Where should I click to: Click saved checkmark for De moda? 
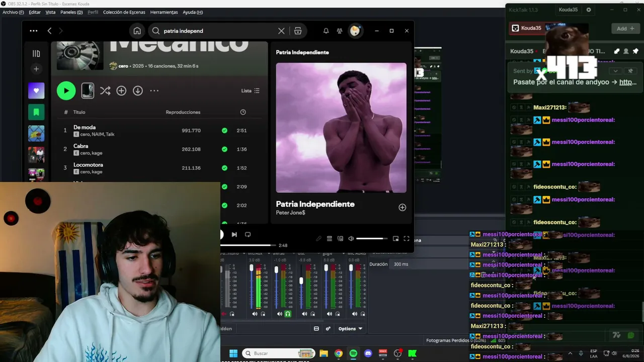point(224,130)
